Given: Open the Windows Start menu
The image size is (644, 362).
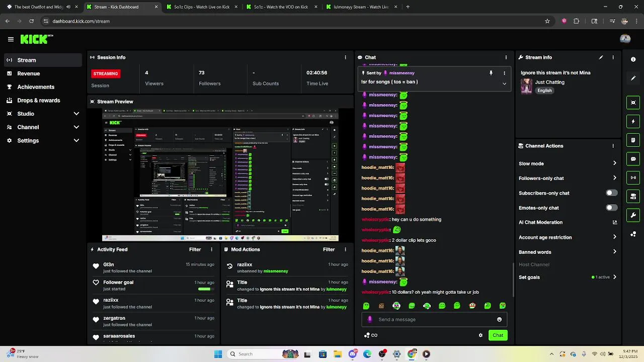Looking at the screenshot, I should (218, 354).
